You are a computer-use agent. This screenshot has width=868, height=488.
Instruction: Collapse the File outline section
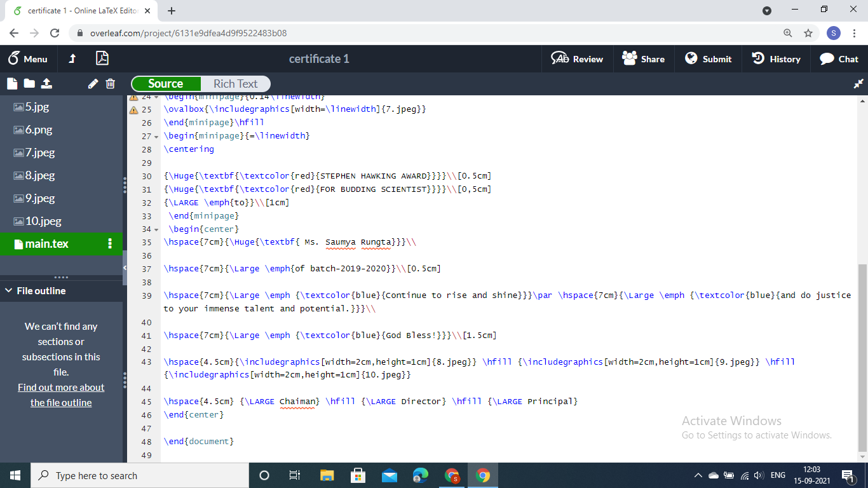coord(8,290)
